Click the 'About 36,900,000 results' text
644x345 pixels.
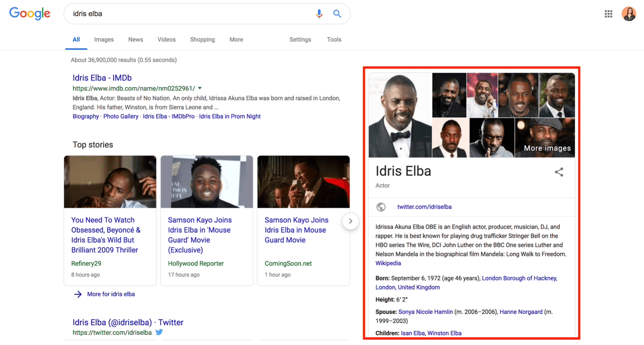[x=124, y=60]
